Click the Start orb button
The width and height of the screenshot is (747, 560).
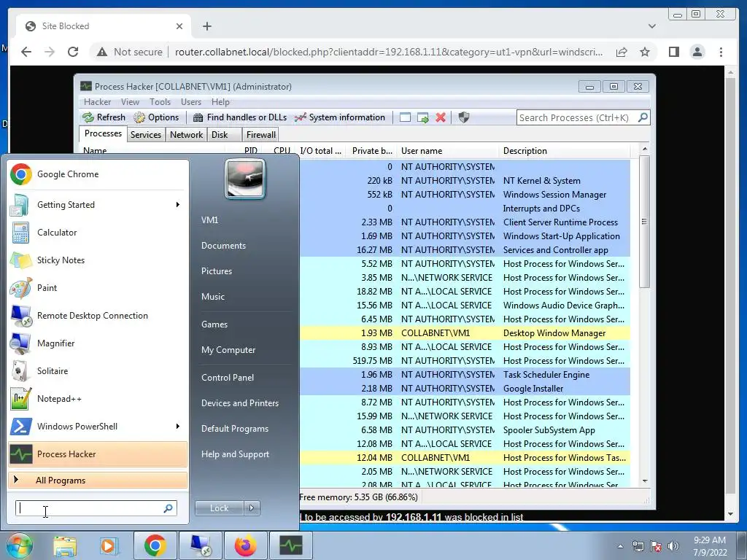[x=19, y=545]
